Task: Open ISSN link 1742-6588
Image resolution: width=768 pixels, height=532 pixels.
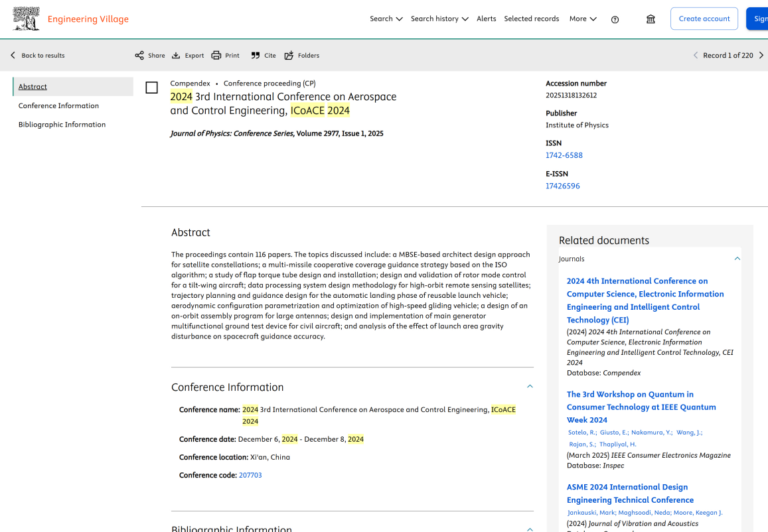Action: [564, 155]
